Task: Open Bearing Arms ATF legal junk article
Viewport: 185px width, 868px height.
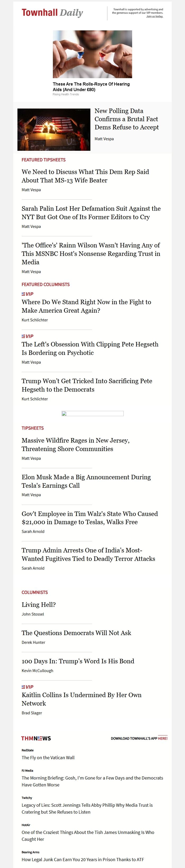Action: [83, 860]
